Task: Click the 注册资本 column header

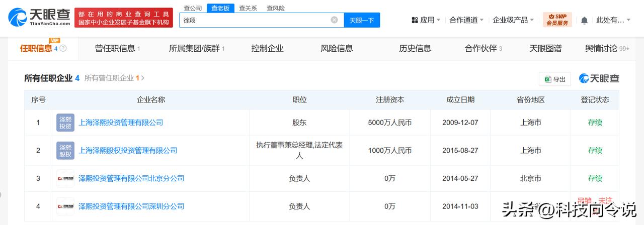Action: (390, 100)
